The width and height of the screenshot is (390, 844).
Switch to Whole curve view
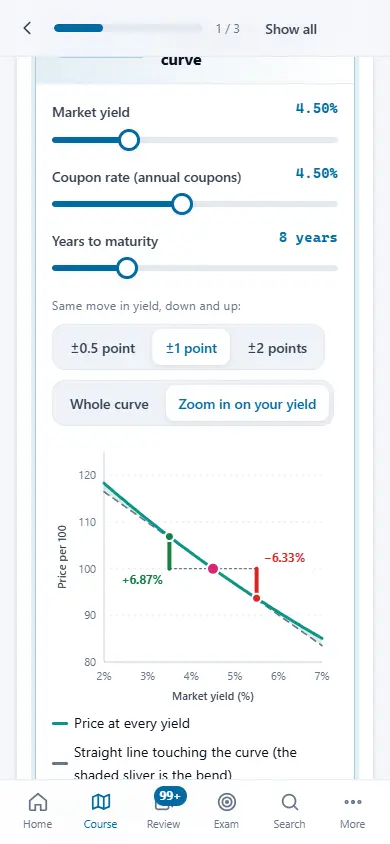109,404
